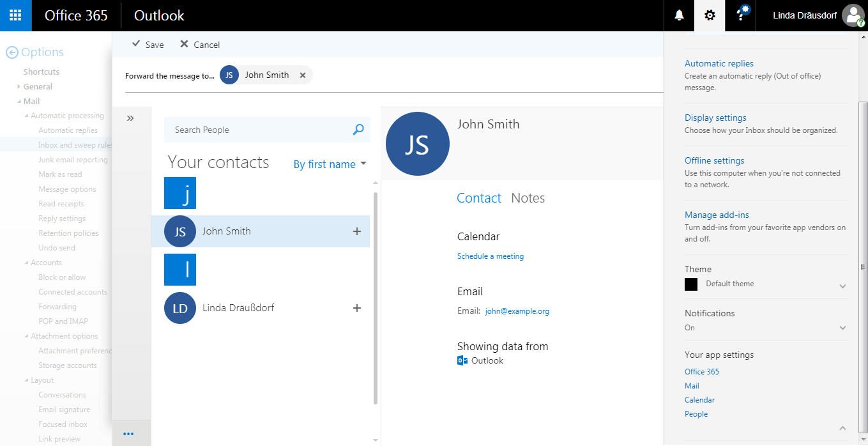
Task: Click the Default theme color swatch
Action: [x=691, y=284]
